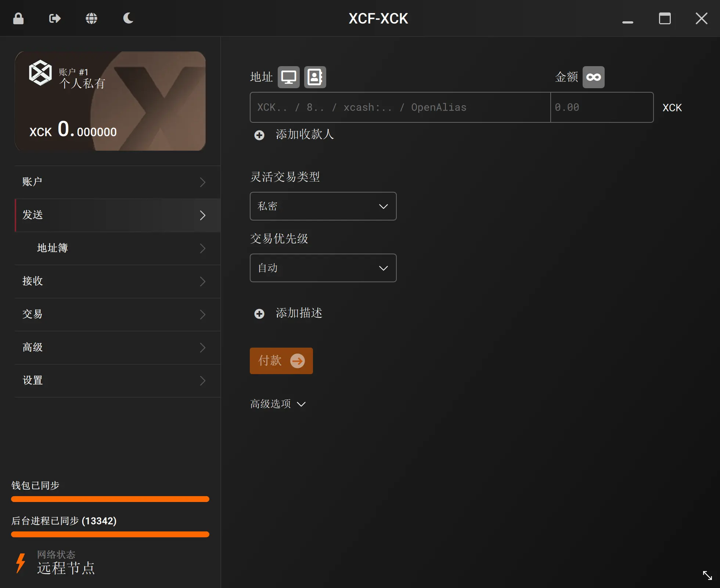Click the plus icon for 添加收款人
The height and width of the screenshot is (588, 720).
259,135
